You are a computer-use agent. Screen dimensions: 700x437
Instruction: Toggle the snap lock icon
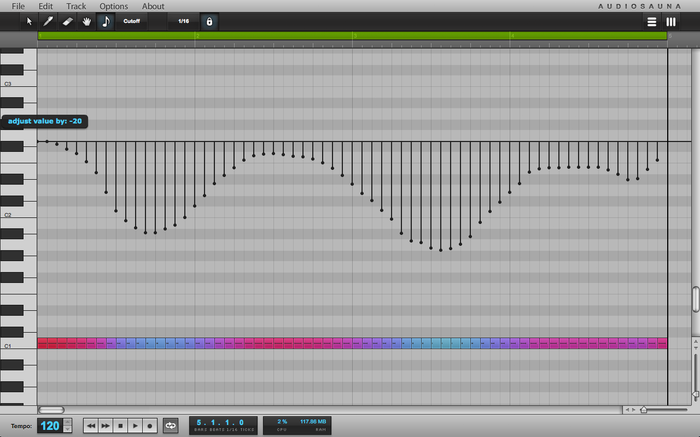[208, 21]
